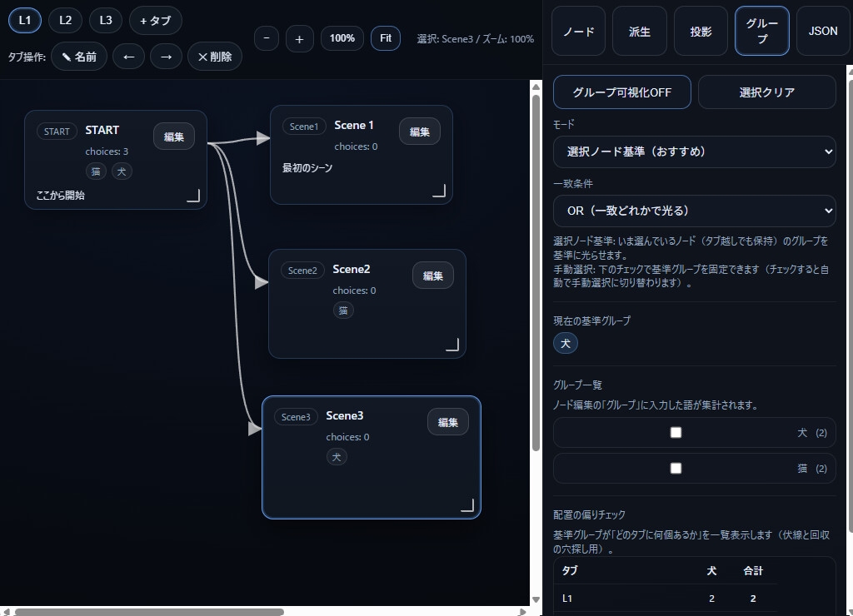Switch to the L2 tab

pos(65,20)
